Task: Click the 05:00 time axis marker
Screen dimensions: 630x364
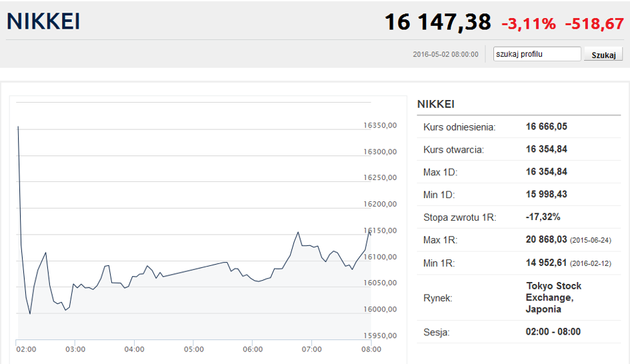Action: tap(193, 349)
